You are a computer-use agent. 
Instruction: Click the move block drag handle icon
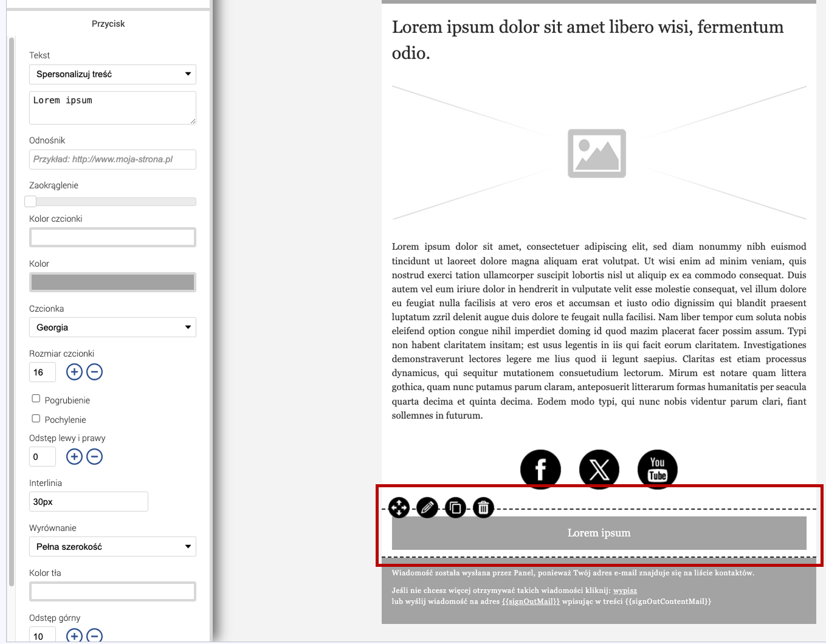tap(399, 507)
